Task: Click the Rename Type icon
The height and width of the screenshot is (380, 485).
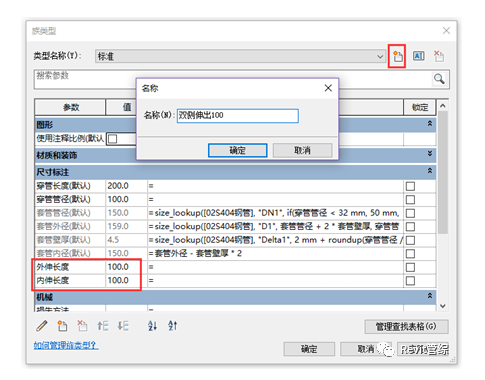Action: tap(419, 56)
